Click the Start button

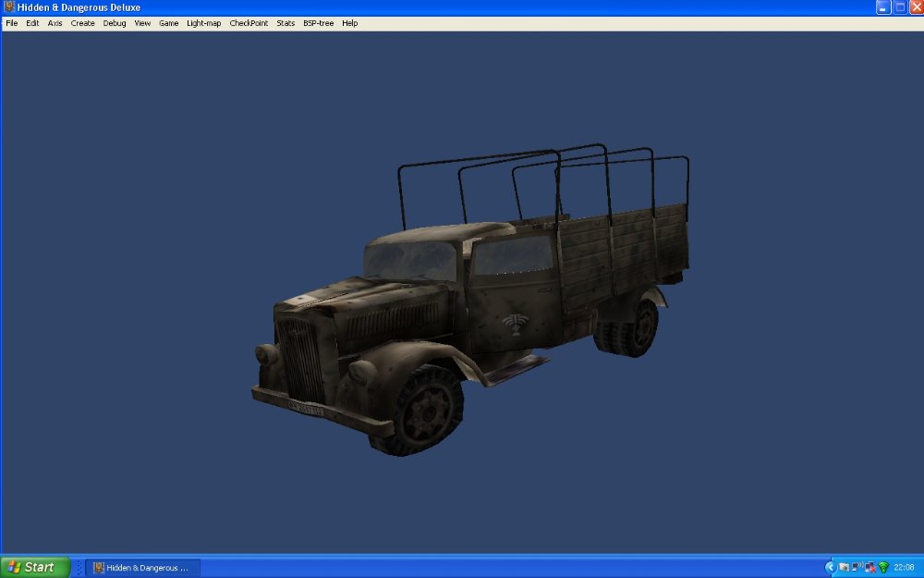click(32, 566)
